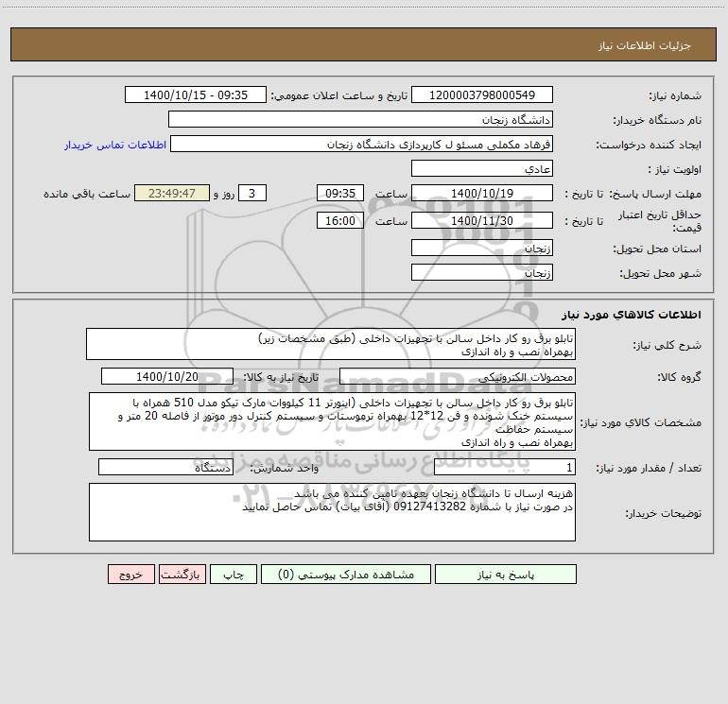Click the label واحد شمارش
Image resolution: width=728 pixels, height=704 pixels.
point(285,468)
